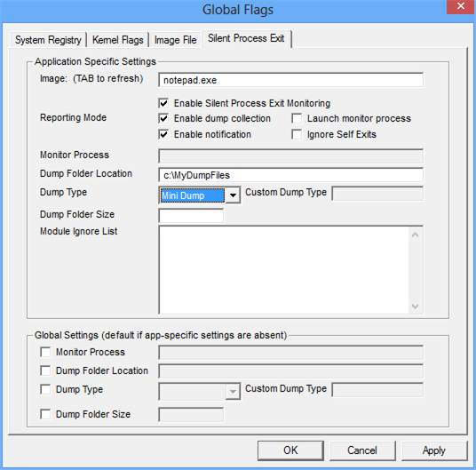Screen dimensions: 476x470
Task: Click Module Ignore List scroll up arrow
Action: point(416,235)
